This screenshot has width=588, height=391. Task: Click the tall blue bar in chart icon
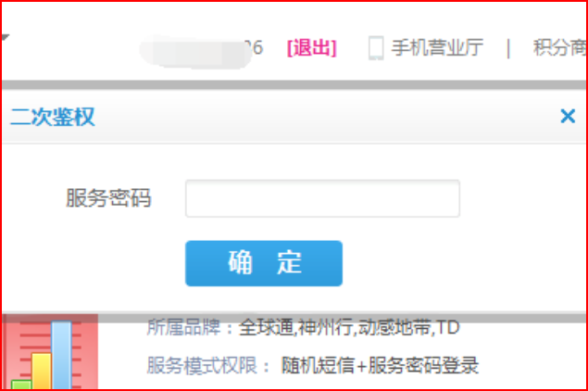[61, 355]
